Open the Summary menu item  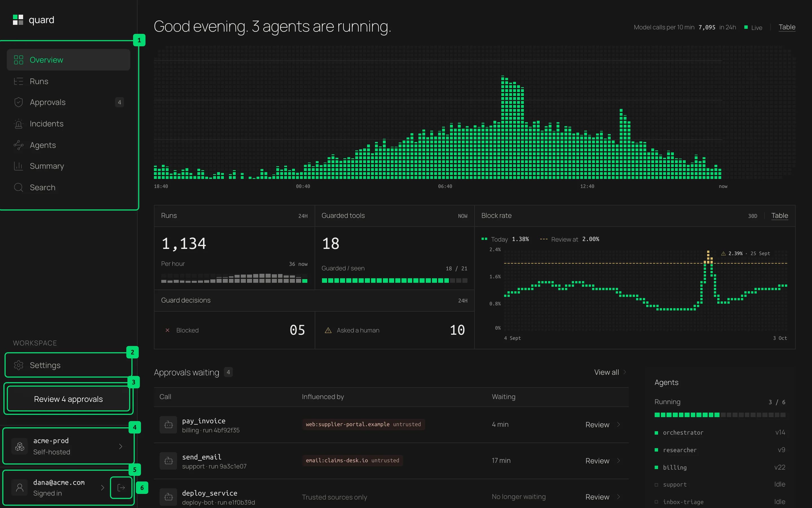(x=69, y=166)
